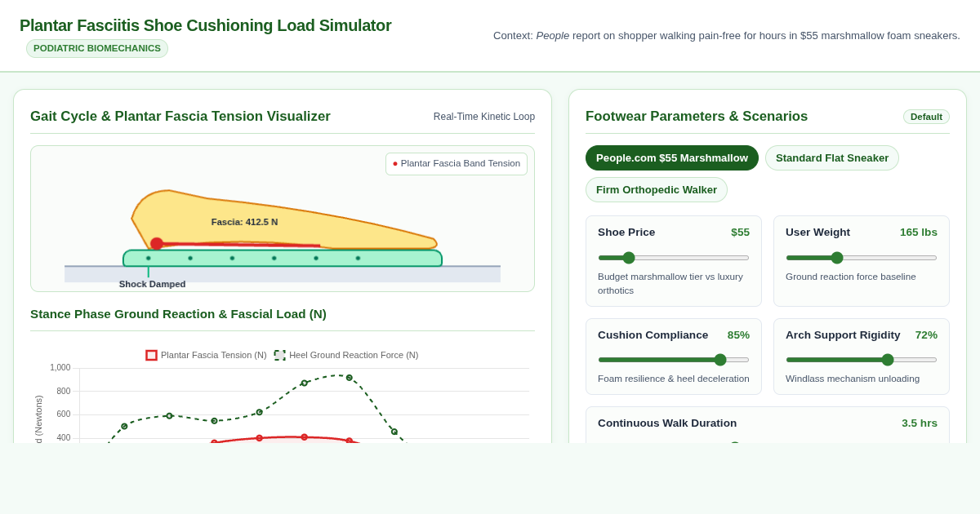The height and width of the screenshot is (514, 980).
Task: Click the 'Continuous Walk Duration' label
Action: pos(667,423)
